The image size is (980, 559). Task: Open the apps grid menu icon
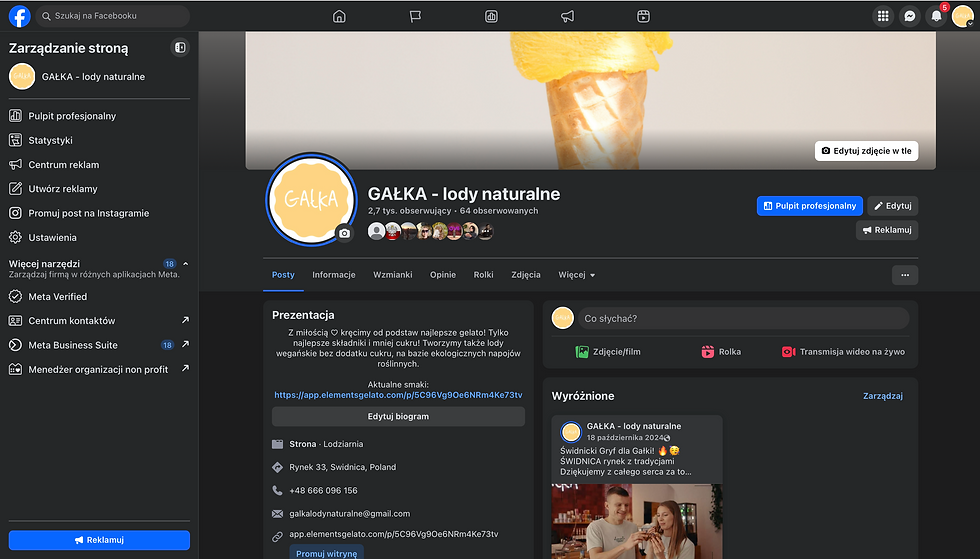point(882,16)
